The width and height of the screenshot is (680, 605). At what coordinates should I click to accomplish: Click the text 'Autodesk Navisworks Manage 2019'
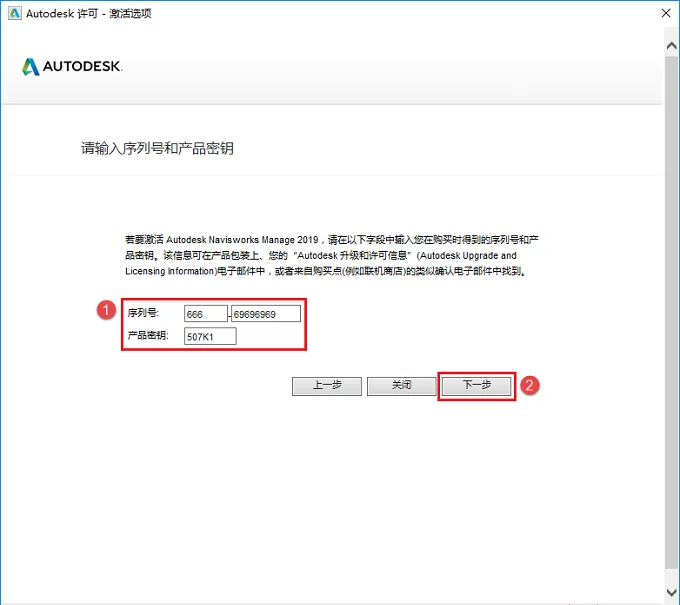click(242, 240)
